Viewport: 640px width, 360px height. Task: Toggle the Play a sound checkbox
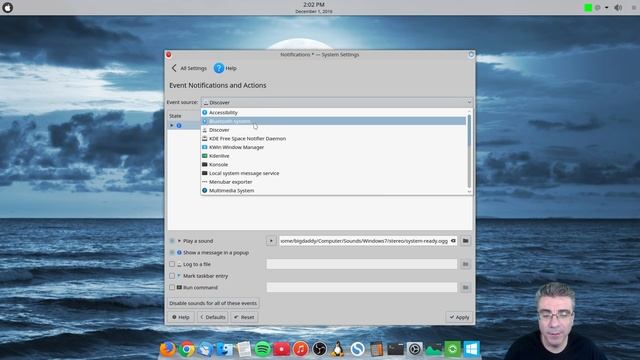(x=172, y=241)
